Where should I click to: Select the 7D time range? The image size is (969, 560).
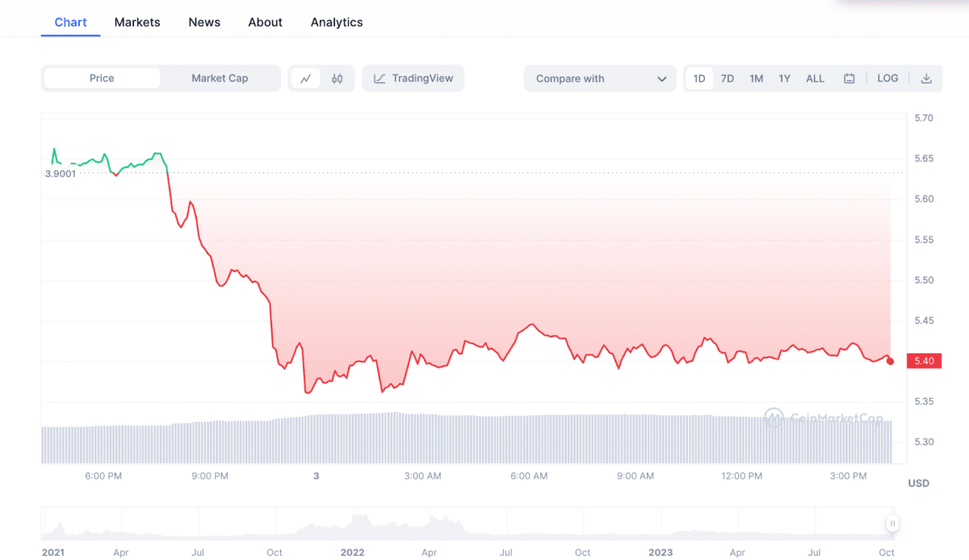click(x=727, y=78)
